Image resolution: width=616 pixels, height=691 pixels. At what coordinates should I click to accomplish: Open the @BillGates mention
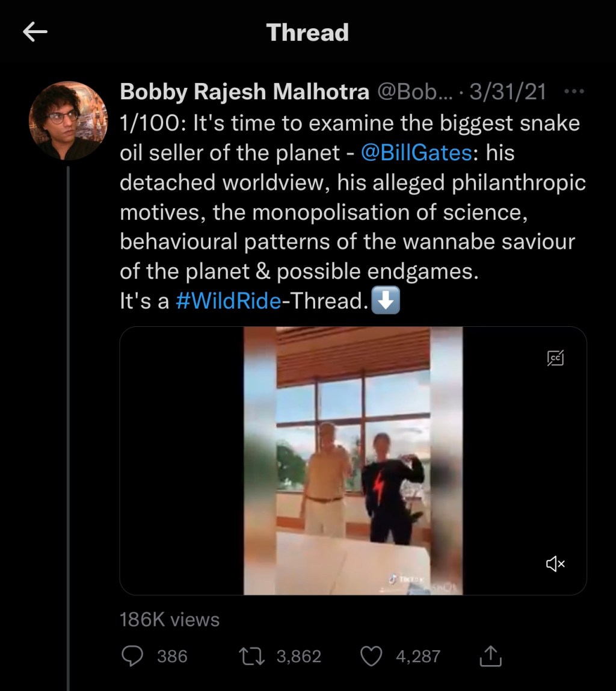[x=416, y=153]
